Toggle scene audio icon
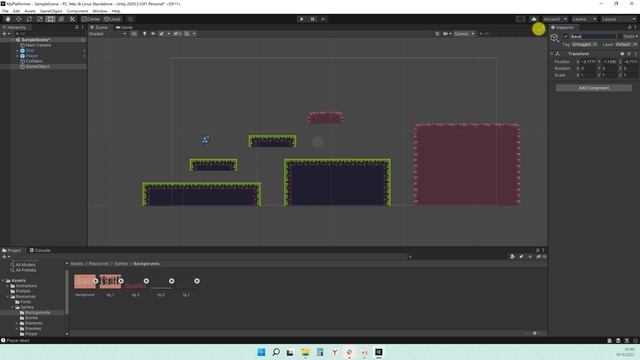640x360 pixels. pos(153,34)
